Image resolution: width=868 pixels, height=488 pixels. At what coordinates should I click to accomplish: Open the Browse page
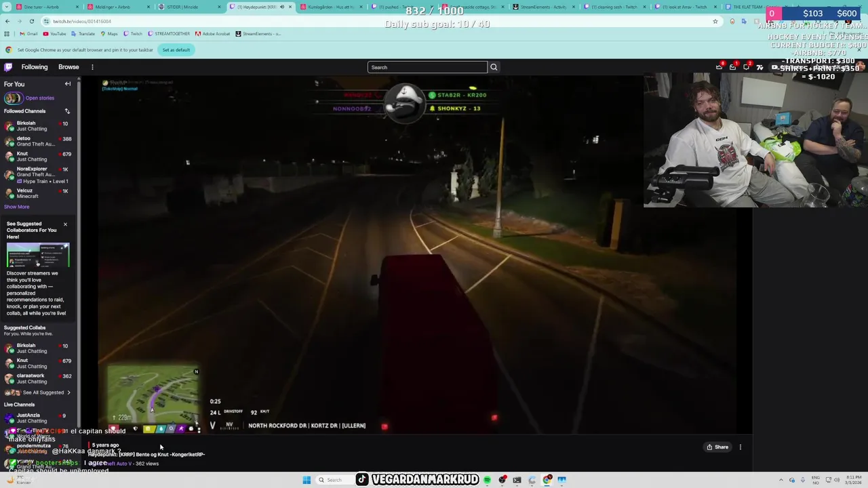(68, 67)
